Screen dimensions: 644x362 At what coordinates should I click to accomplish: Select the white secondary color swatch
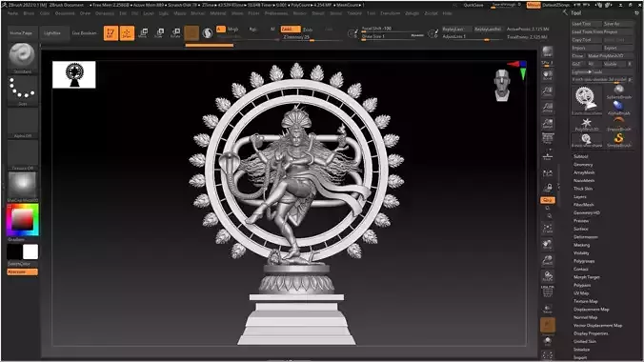[30, 251]
